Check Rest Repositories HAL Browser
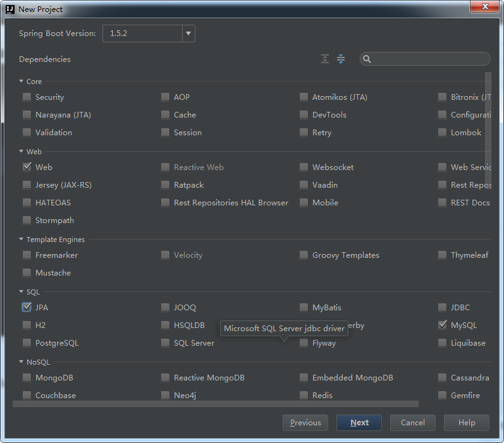504x443 pixels. click(165, 202)
